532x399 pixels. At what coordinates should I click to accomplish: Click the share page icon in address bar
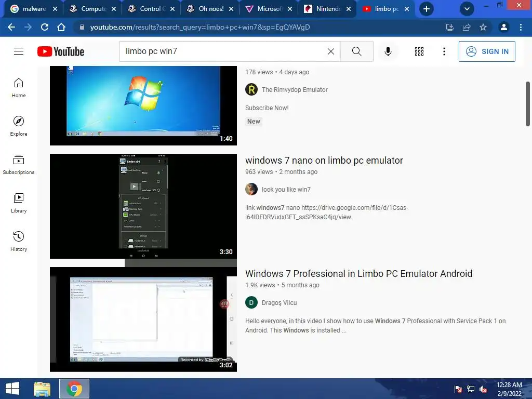(467, 27)
